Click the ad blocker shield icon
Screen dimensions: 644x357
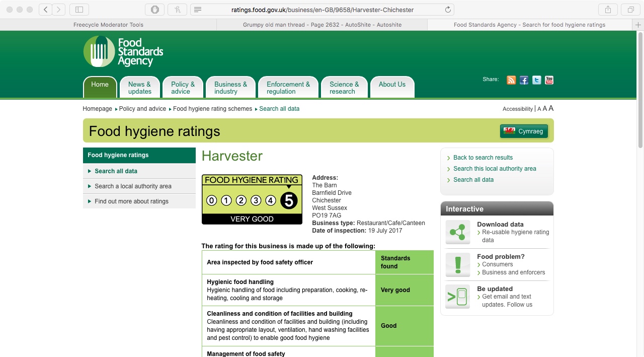click(155, 10)
